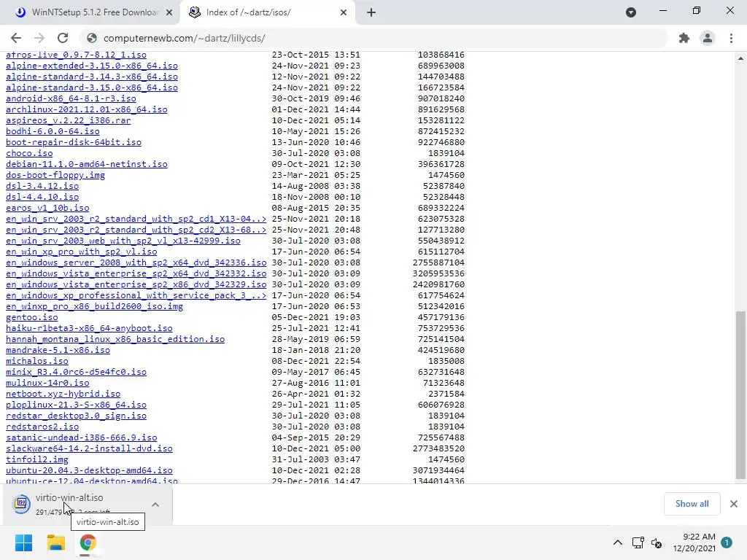Switch to the Index of /~dartz/isos/ tab
The image size is (747, 560).
point(267,12)
